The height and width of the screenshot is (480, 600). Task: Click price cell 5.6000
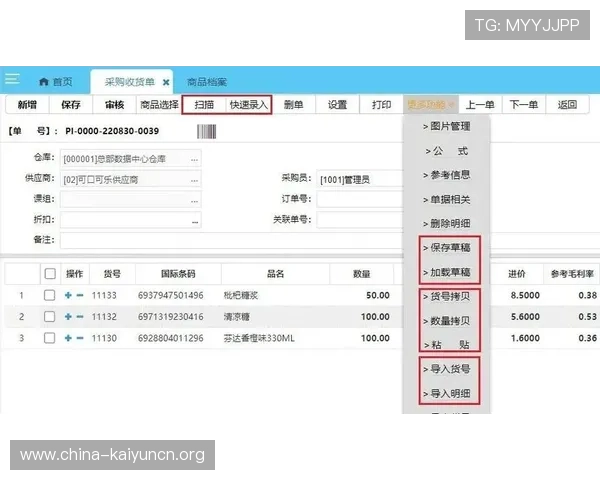[x=525, y=317]
